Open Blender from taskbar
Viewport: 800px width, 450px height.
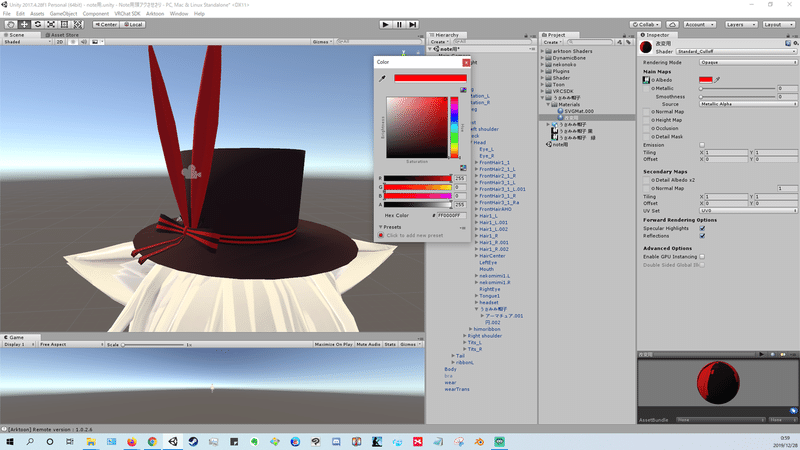point(479,441)
